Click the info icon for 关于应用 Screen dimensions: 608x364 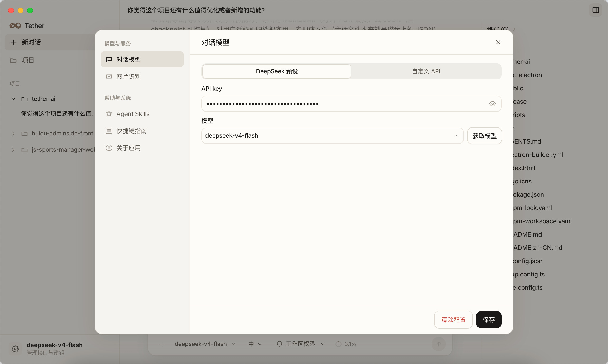coord(109,148)
